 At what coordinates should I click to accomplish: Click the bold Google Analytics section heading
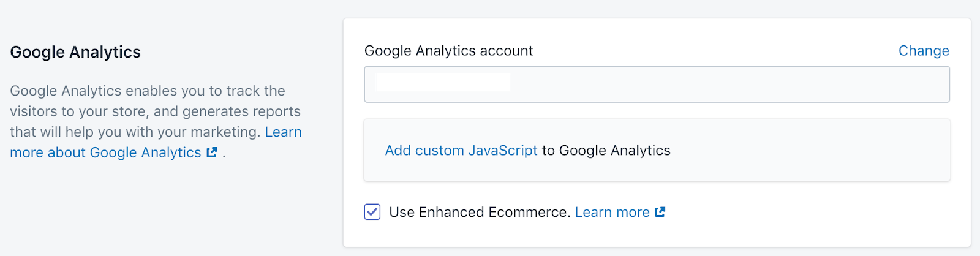coord(75,52)
